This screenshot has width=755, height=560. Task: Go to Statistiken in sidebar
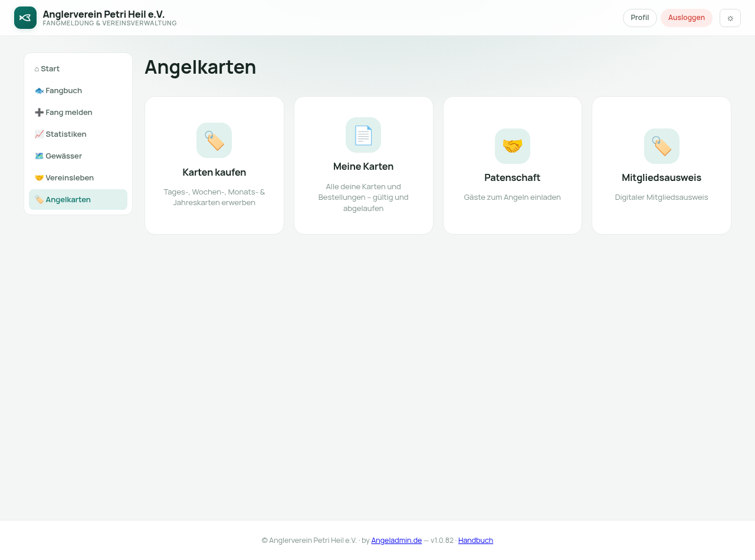(78, 134)
